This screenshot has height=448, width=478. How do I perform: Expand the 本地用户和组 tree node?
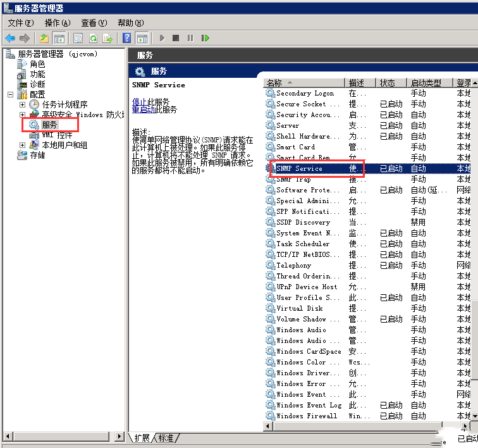[x=22, y=145]
